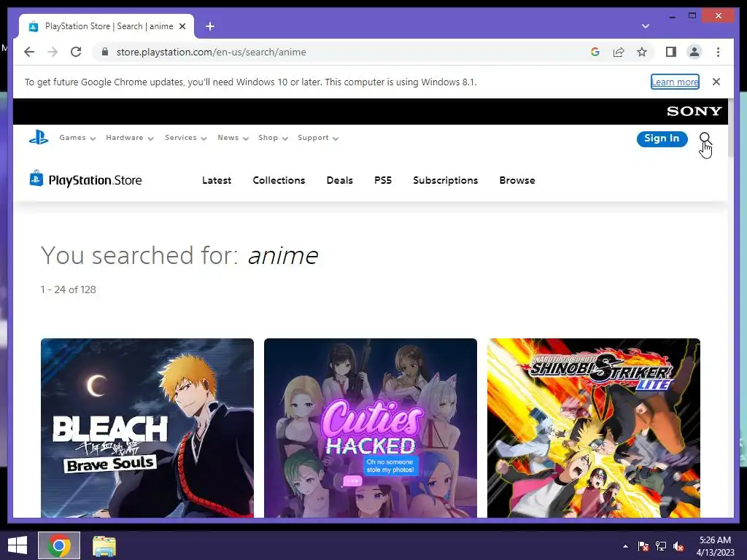Click the Chrome taskbar icon
This screenshot has width=747, height=560.
click(59, 545)
